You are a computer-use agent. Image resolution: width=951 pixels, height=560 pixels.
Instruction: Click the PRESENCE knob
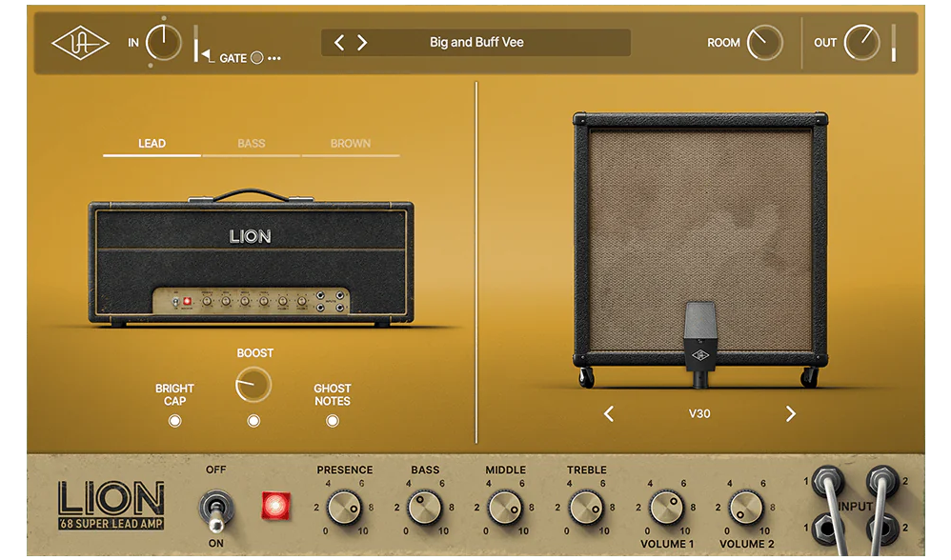(x=343, y=508)
